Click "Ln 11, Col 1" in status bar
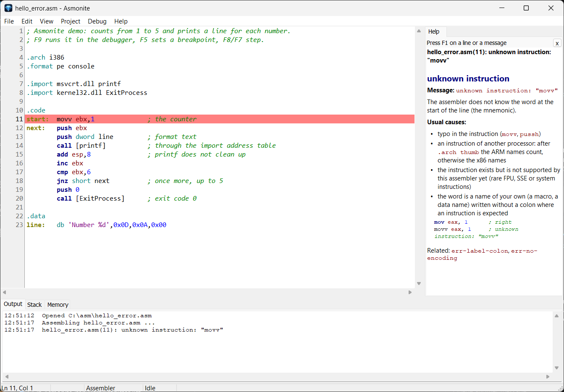Image resolution: width=564 pixels, height=392 pixels. click(x=17, y=388)
